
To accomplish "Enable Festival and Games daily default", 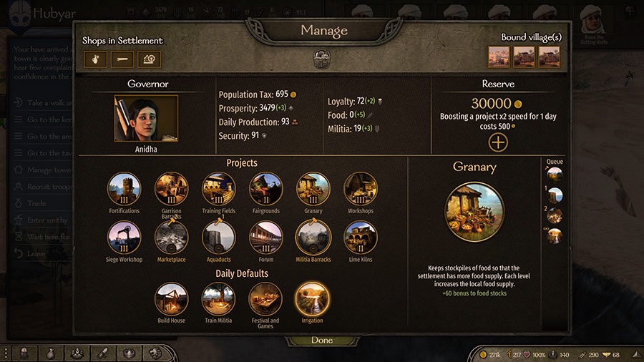I will [265, 299].
